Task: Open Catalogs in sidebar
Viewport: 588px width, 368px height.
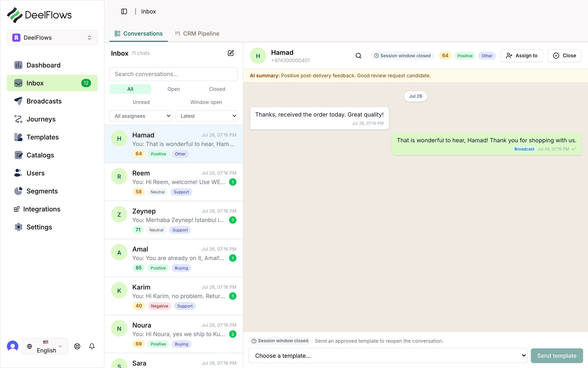Action: 52,155
